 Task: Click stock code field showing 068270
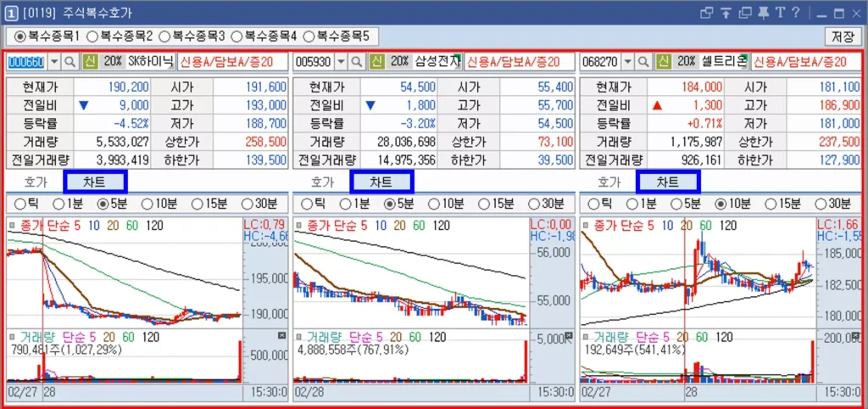pyautogui.click(x=601, y=61)
